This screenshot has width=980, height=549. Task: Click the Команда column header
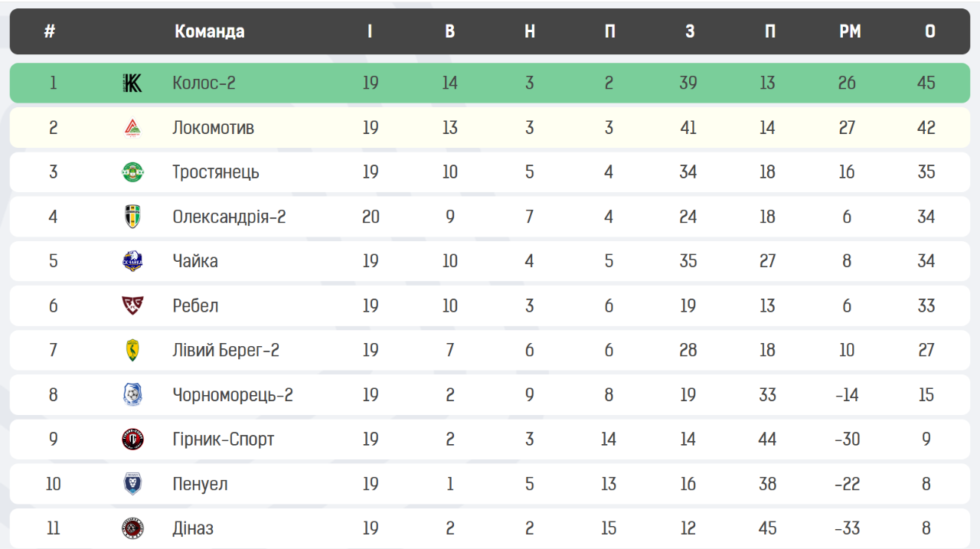tap(209, 31)
